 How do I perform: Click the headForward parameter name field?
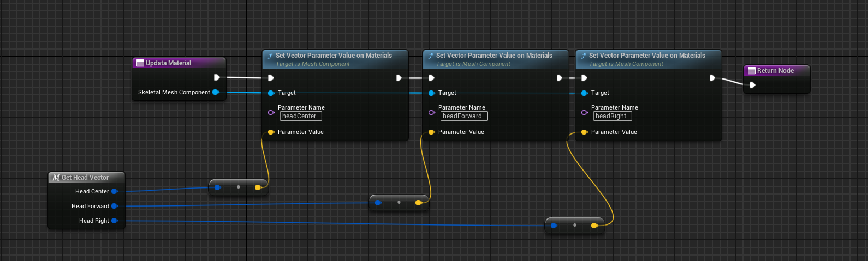click(x=463, y=116)
